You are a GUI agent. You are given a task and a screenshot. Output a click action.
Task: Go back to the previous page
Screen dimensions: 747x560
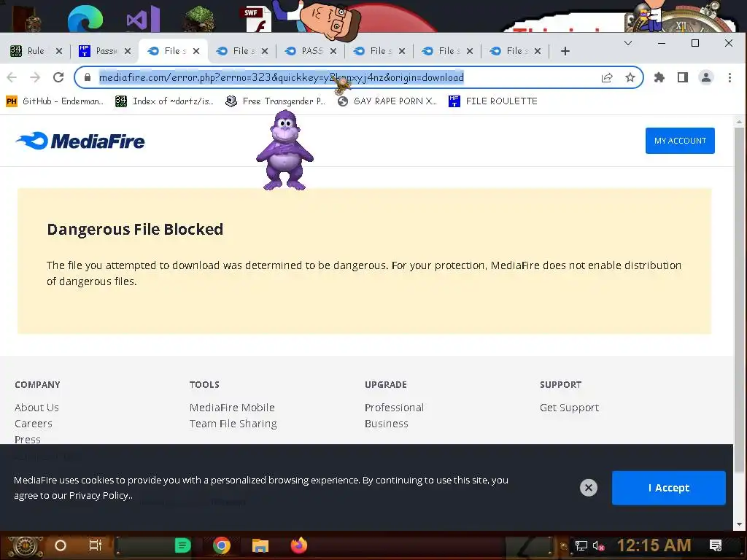coord(12,77)
